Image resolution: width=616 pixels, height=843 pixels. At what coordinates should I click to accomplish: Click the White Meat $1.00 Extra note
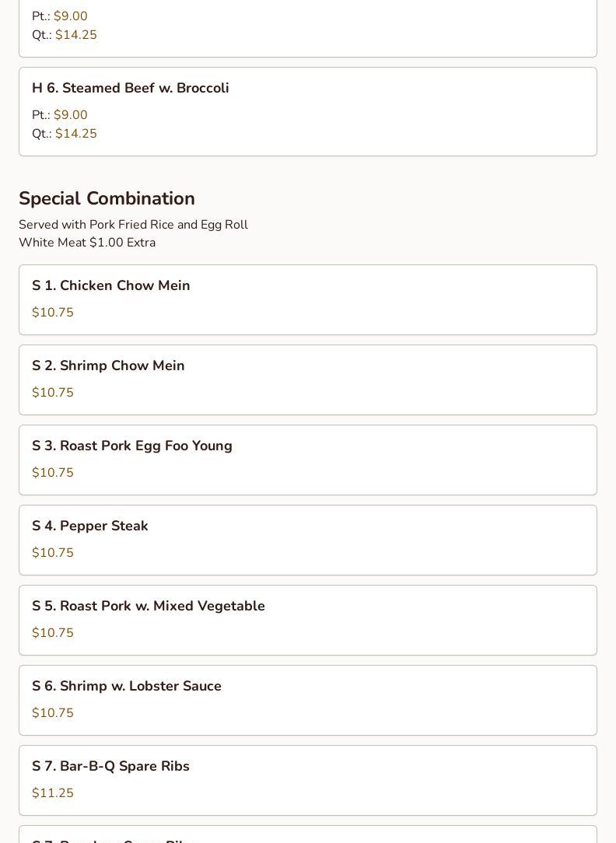87,243
